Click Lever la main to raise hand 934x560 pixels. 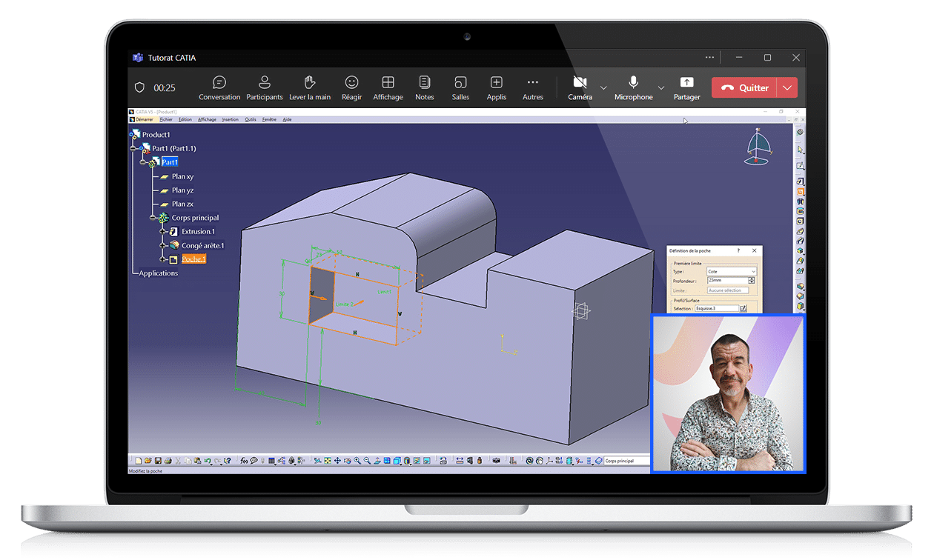pos(310,87)
